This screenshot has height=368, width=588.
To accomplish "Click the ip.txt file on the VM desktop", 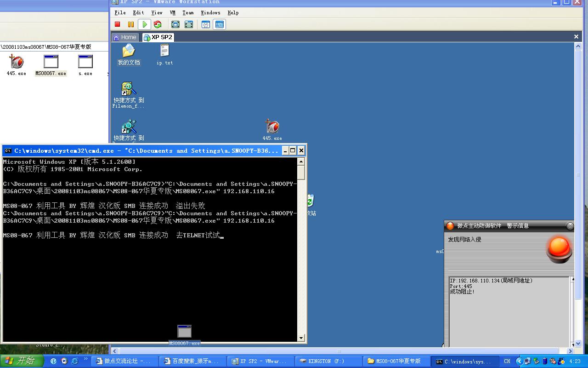I will coord(164,55).
